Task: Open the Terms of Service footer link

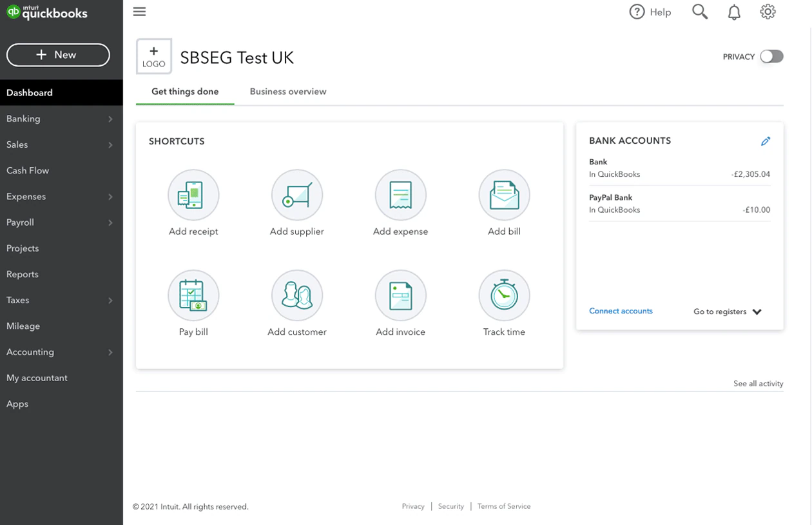Action: tap(504, 506)
